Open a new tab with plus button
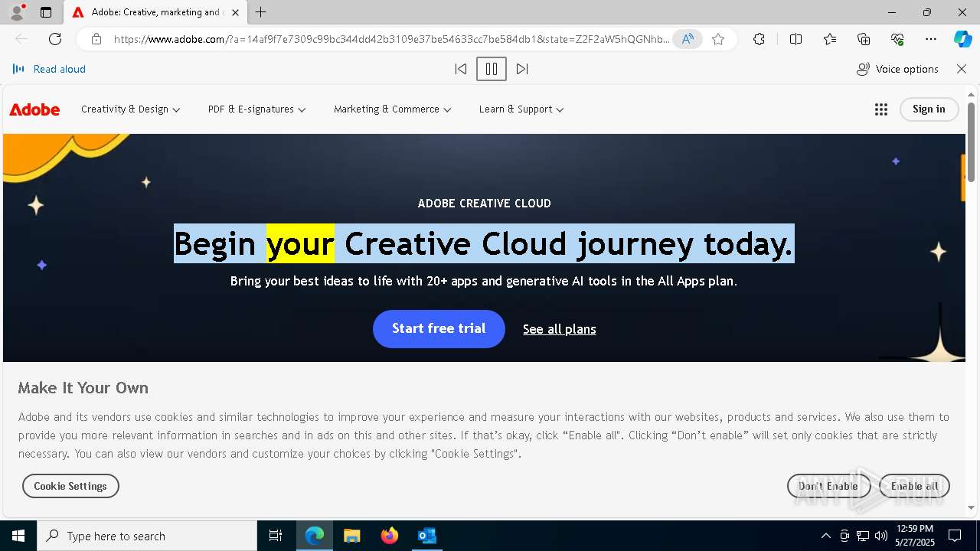The image size is (980, 551). coord(260,12)
